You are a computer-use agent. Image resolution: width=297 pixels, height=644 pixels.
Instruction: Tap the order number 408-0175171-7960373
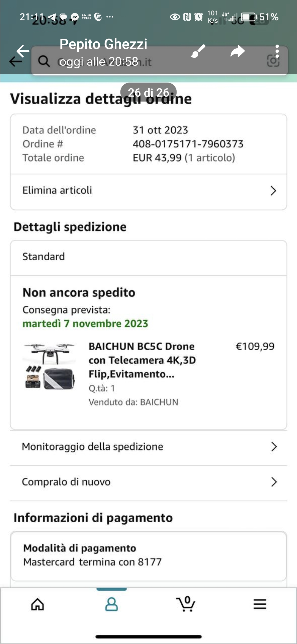click(x=188, y=144)
